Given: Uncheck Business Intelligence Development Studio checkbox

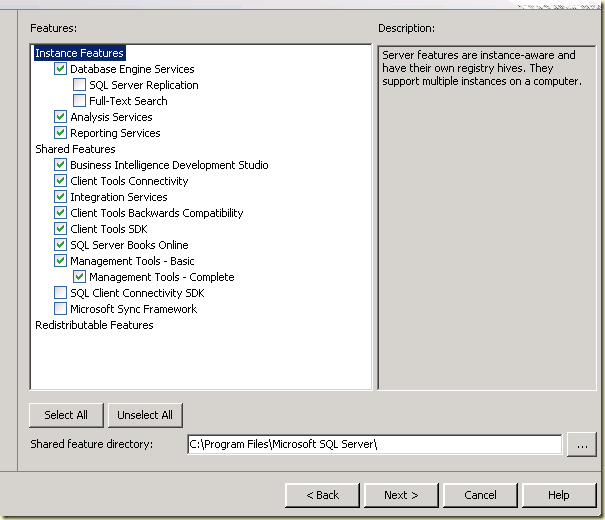Looking at the screenshot, I should [x=60, y=165].
